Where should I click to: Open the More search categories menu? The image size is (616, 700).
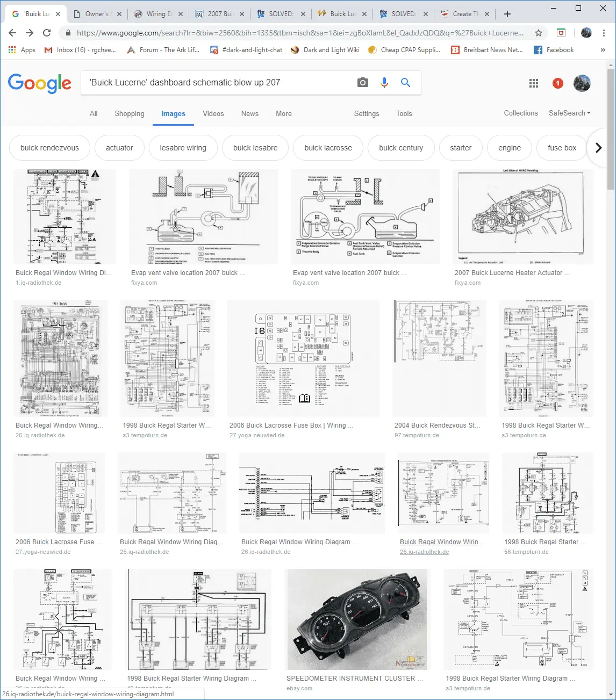point(284,114)
